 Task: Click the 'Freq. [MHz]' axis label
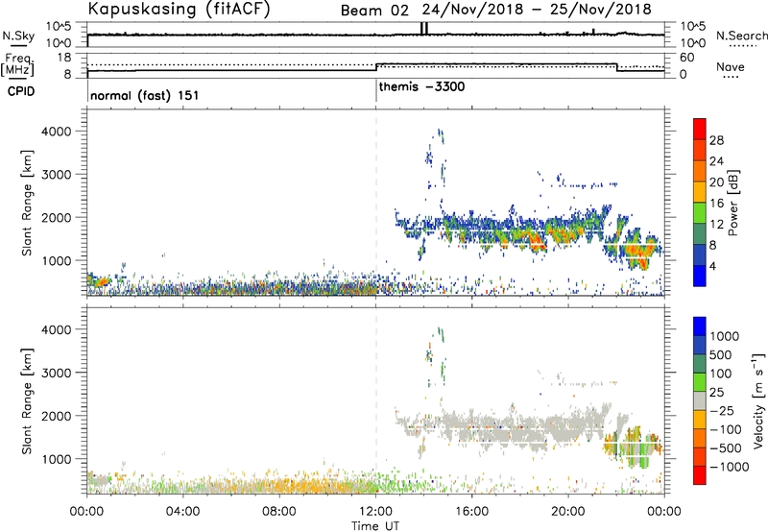click(x=17, y=65)
